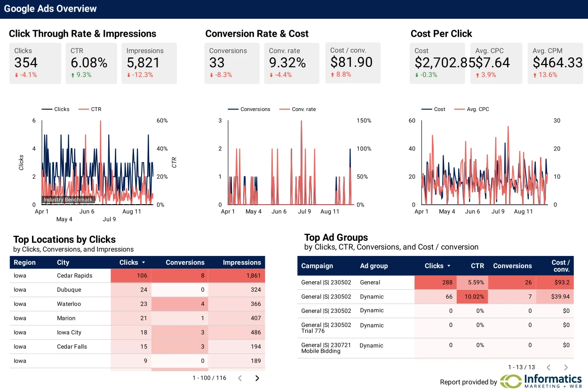Go to next page of Top Locations table
The image size is (588, 390).
click(x=257, y=378)
